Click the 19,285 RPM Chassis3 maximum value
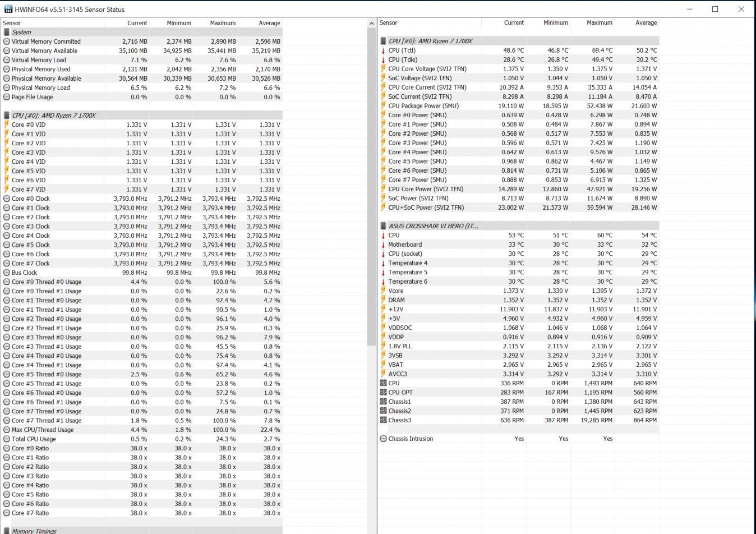The width and height of the screenshot is (756, 534). point(597,420)
